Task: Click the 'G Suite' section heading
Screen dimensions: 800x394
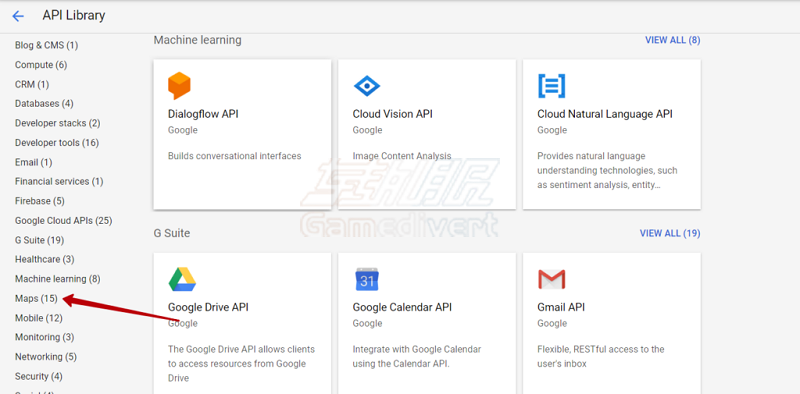Action: (x=172, y=233)
